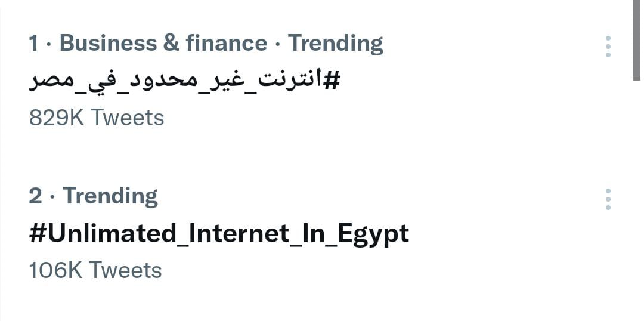Click the scrollbar thumb on the right edge

[x=636, y=39]
